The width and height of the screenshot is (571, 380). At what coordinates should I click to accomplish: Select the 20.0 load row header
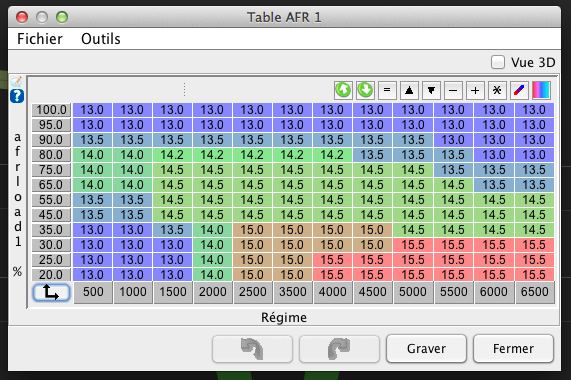pyautogui.click(x=51, y=275)
